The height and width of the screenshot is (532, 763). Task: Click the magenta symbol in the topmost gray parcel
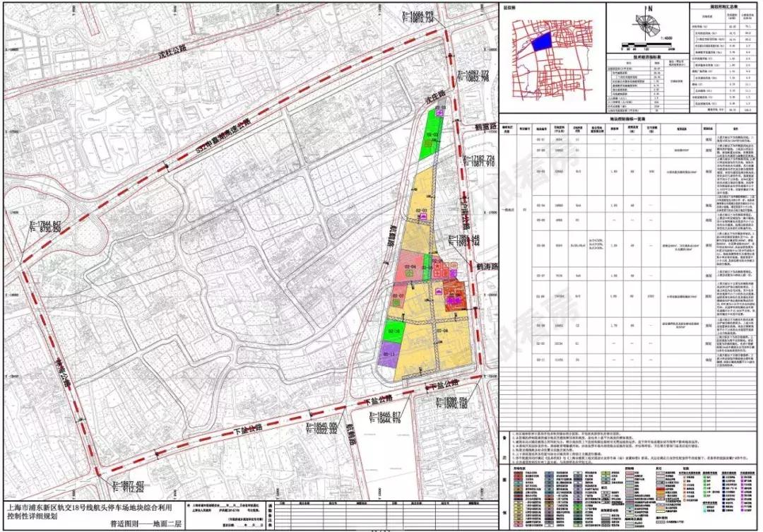440,113
